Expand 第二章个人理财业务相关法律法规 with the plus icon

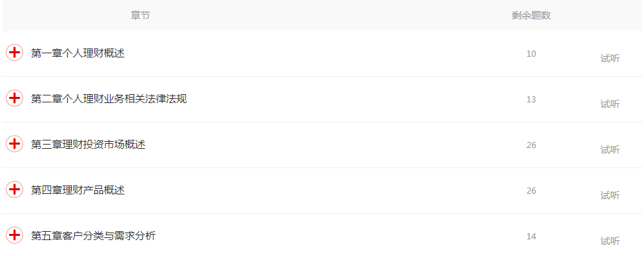(x=15, y=98)
